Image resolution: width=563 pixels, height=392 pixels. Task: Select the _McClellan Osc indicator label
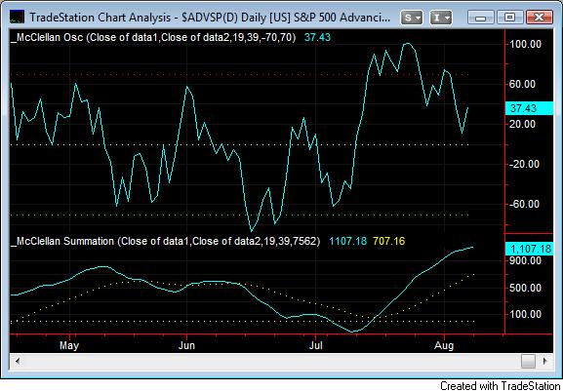coord(153,37)
